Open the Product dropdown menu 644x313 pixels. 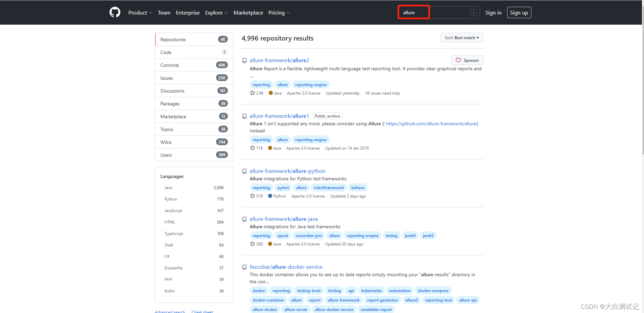coord(140,12)
